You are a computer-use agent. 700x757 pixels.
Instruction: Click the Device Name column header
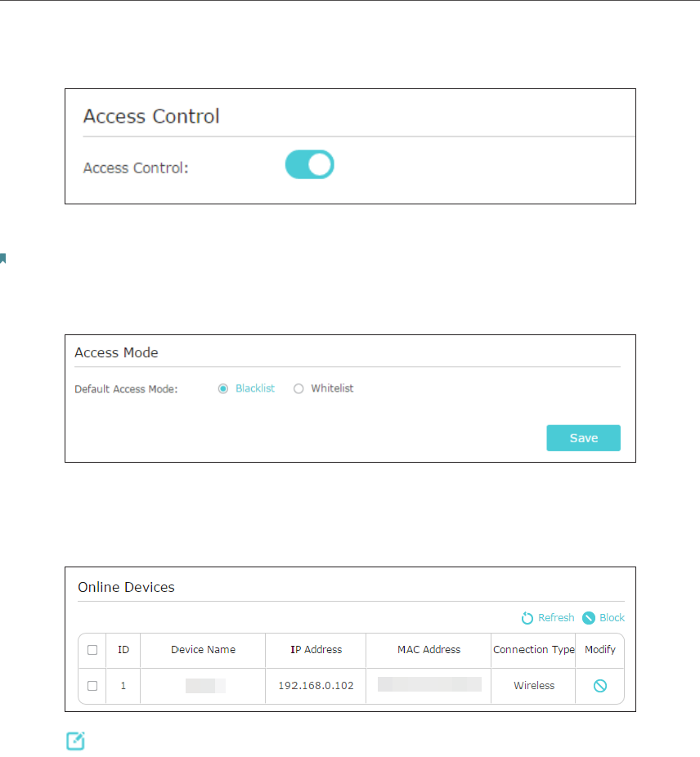[203, 650]
